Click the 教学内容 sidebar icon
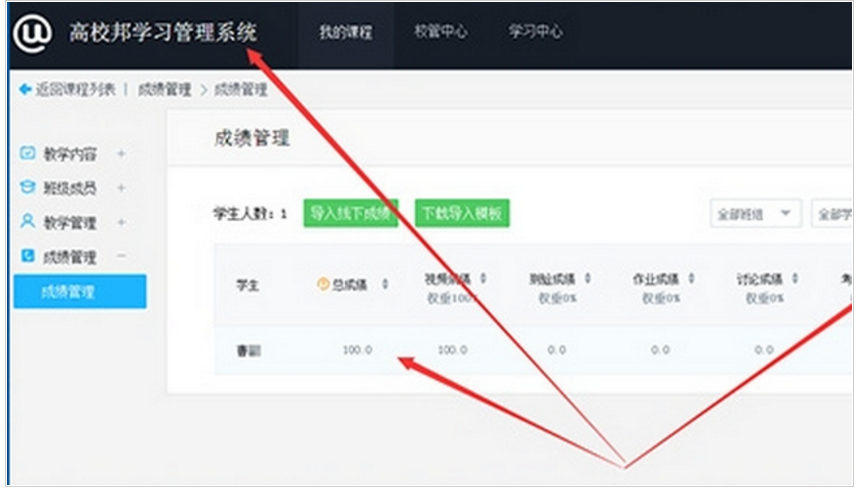 27,153
